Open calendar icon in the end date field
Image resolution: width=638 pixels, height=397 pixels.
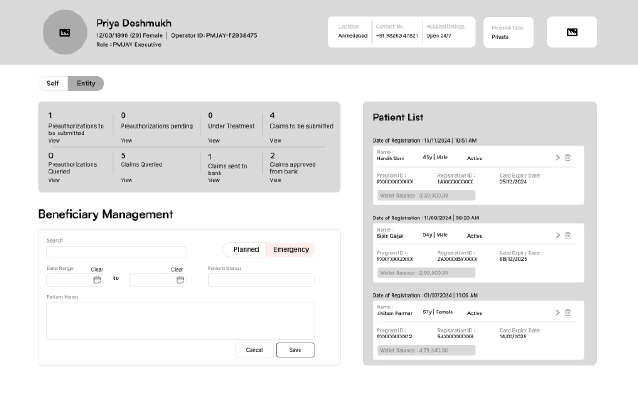point(180,280)
